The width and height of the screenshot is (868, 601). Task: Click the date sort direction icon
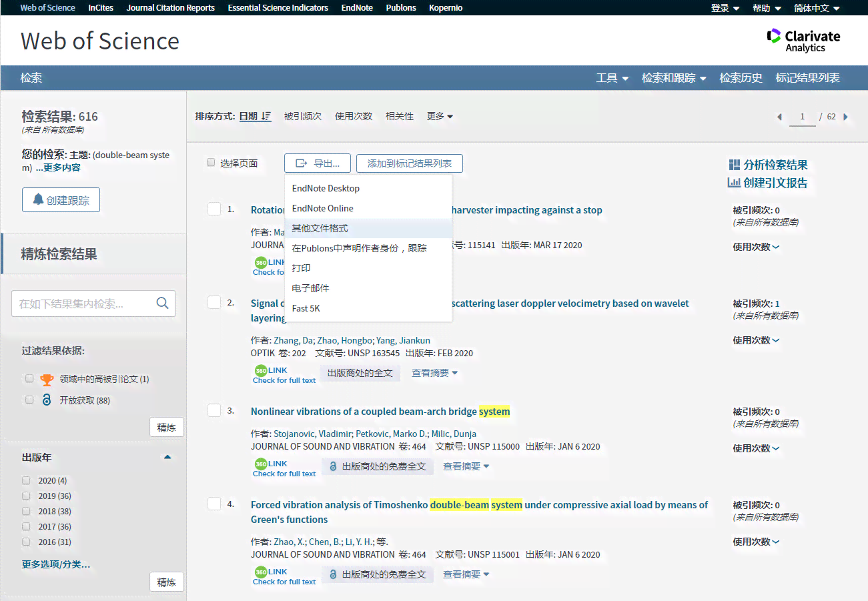[266, 116]
